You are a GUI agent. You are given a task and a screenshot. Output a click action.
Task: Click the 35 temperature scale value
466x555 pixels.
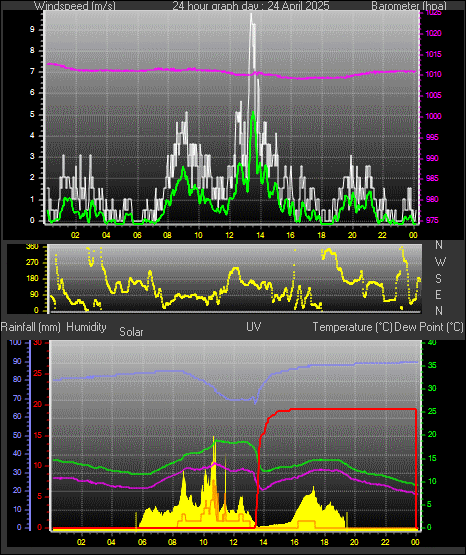(x=432, y=365)
